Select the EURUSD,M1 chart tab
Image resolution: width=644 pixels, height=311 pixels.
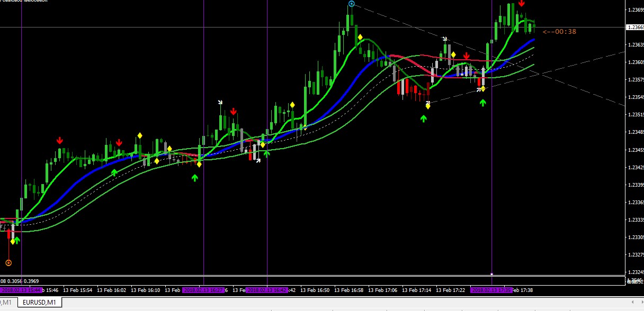(x=40, y=303)
